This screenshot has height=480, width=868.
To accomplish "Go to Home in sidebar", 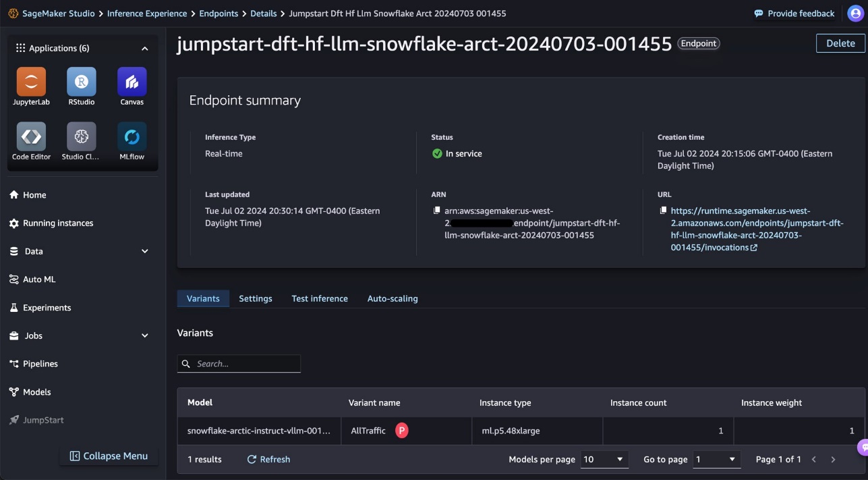I will click(x=28, y=195).
